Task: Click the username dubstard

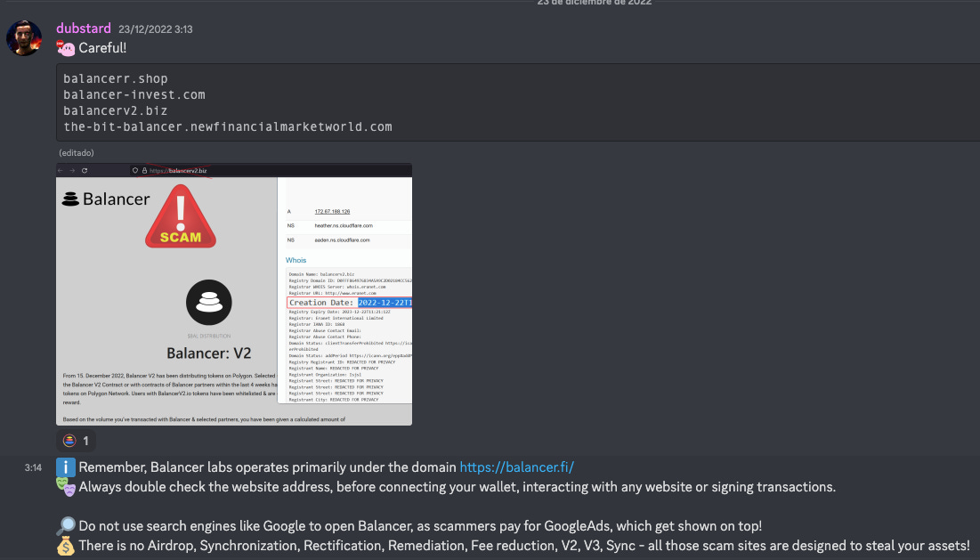Action: point(84,28)
